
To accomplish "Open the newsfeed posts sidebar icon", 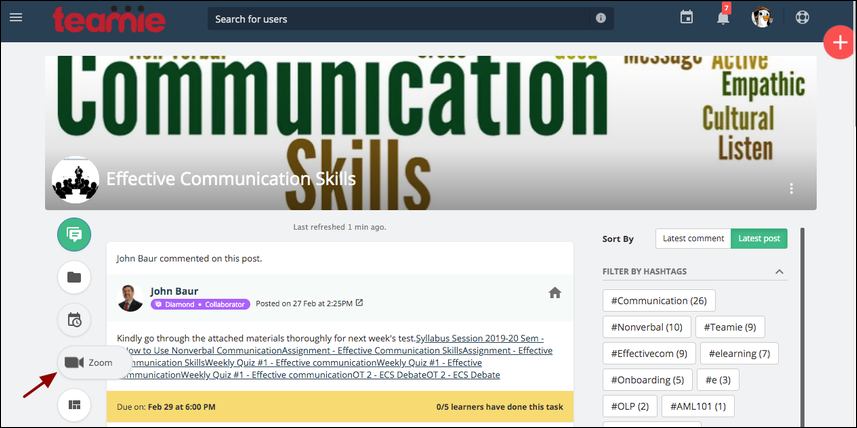I will (74, 234).
